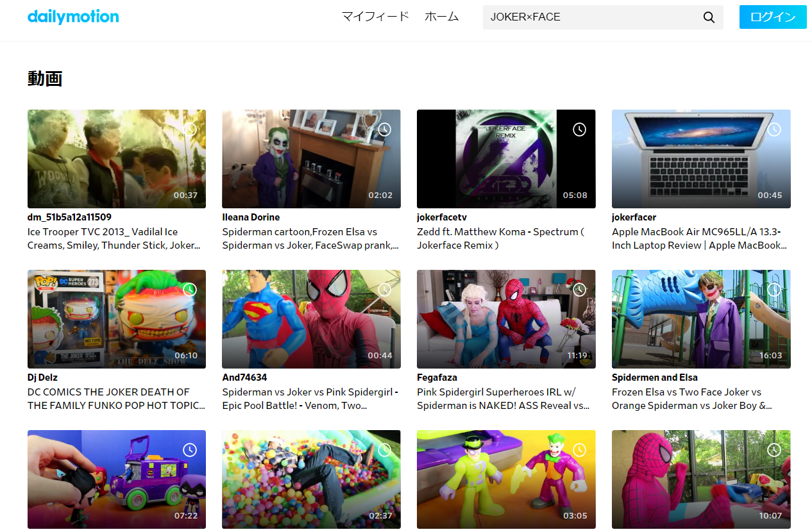
Task: Open DC Comics Joker Death of Family title
Action: [117, 399]
